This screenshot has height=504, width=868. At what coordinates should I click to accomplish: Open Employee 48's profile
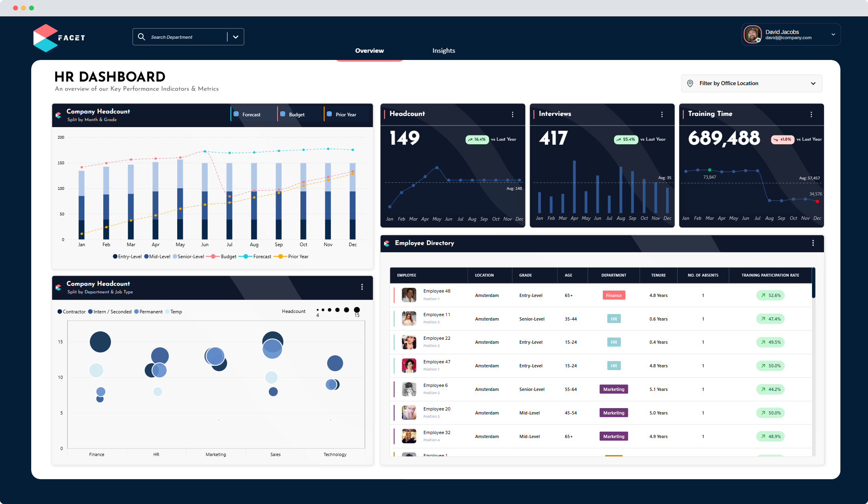(x=437, y=291)
